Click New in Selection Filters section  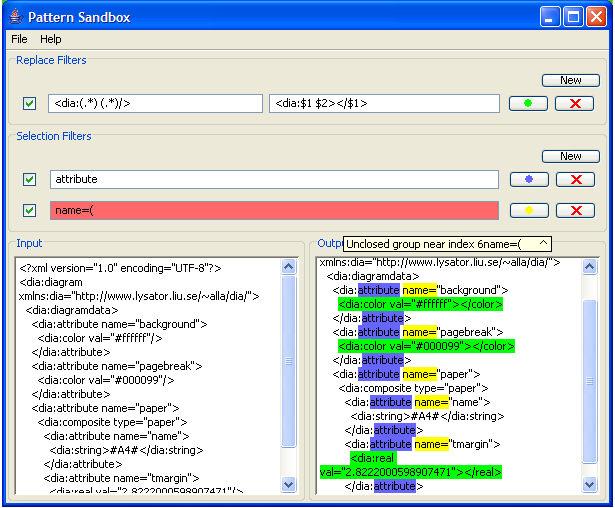(570, 156)
